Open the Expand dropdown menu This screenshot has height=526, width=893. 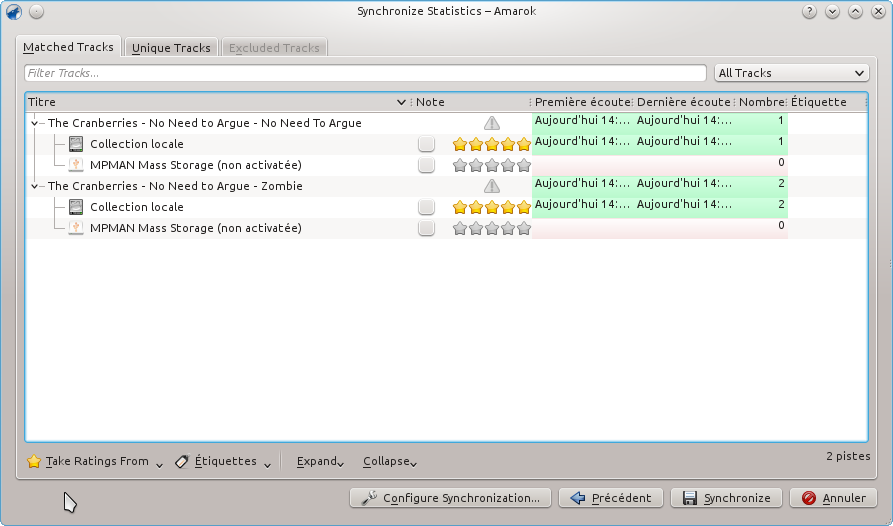pyautogui.click(x=320, y=461)
